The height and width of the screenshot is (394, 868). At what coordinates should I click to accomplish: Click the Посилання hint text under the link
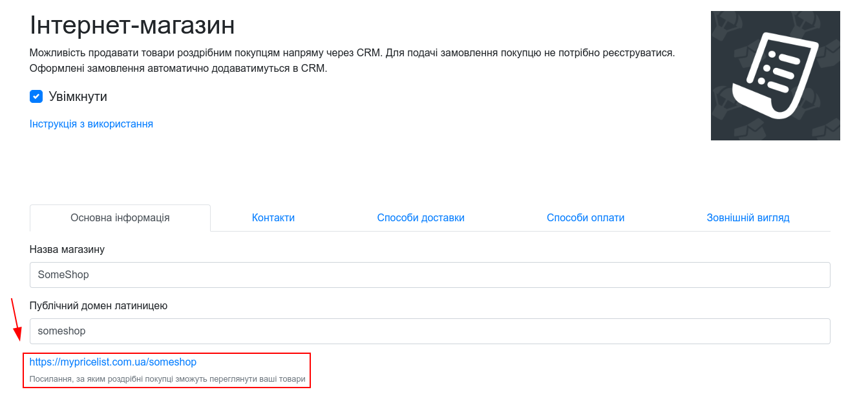[167, 378]
